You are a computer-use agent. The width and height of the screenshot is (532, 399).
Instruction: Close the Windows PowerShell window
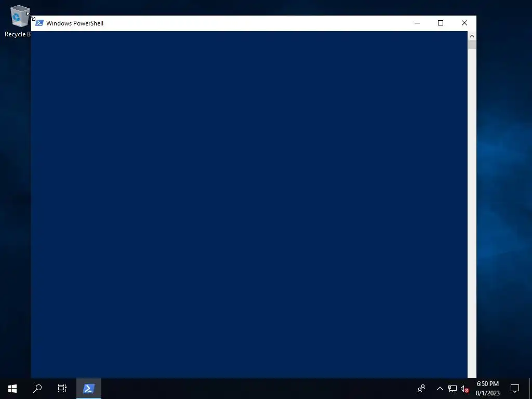464,23
